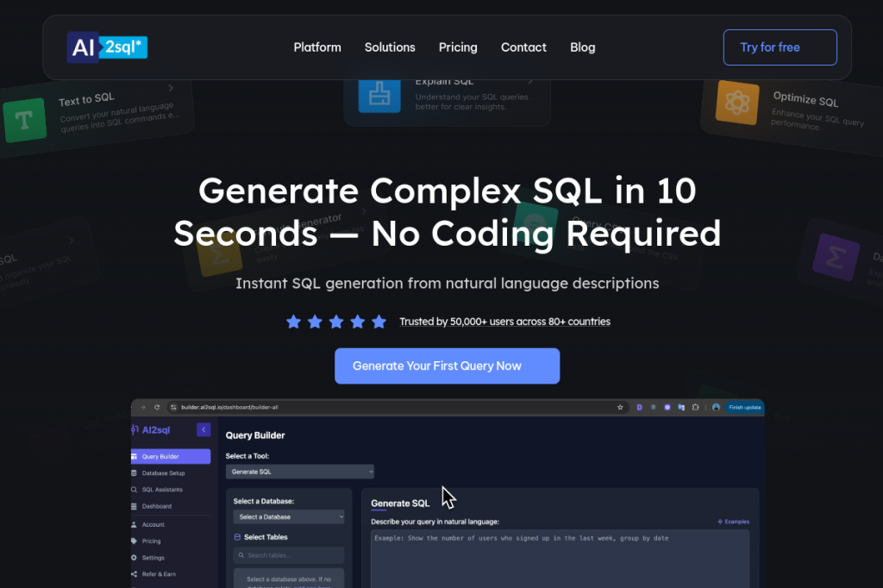
Task: Click the Finish update button
Action: (x=744, y=407)
